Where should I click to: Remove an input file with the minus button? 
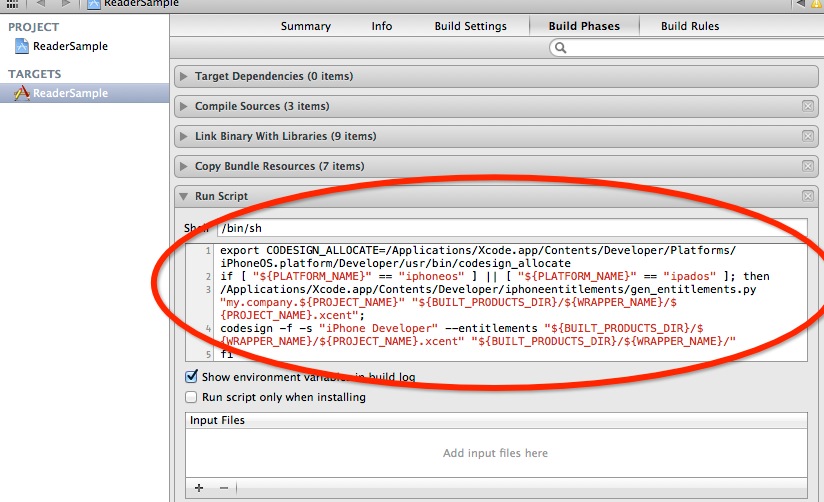224,488
